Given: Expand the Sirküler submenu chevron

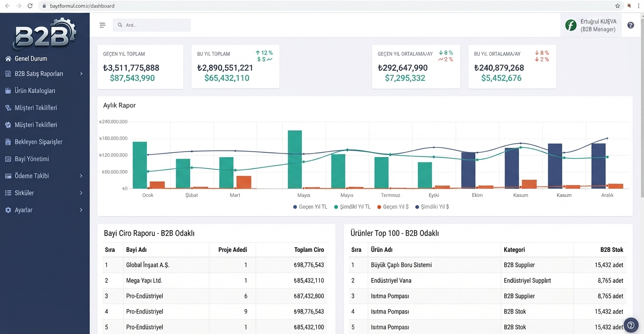Looking at the screenshot, I should [x=81, y=193].
